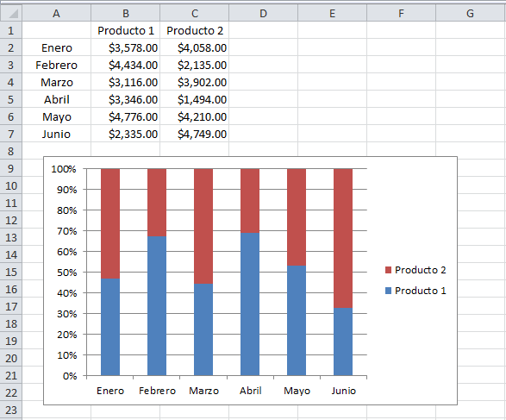The height and width of the screenshot is (420, 506).
Task: Select column B header
Action: (x=126, y=13)
